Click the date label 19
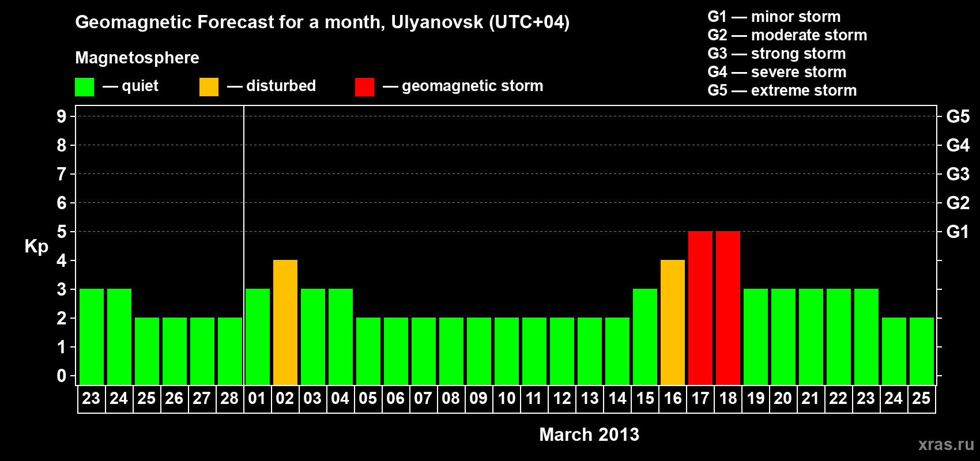Image resolution: width=980 pixels, height=461 pixels. click(756, 398)
